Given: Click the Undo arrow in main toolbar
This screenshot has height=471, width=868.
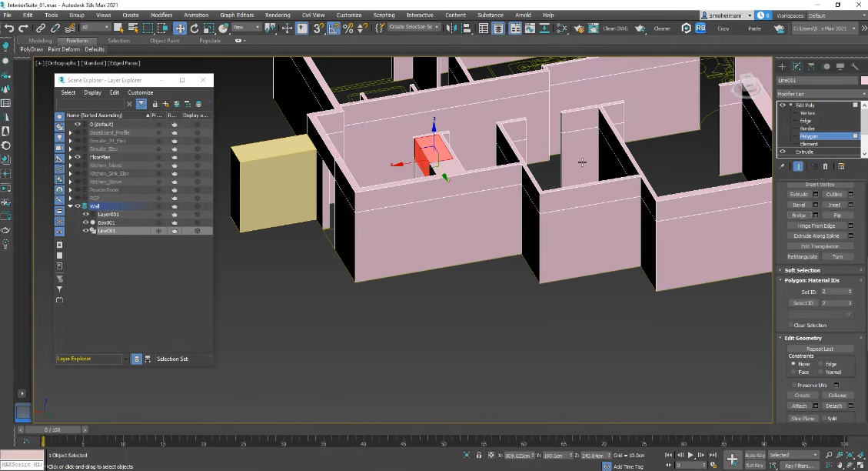Looking at the screenshot, I should point(9,28).
